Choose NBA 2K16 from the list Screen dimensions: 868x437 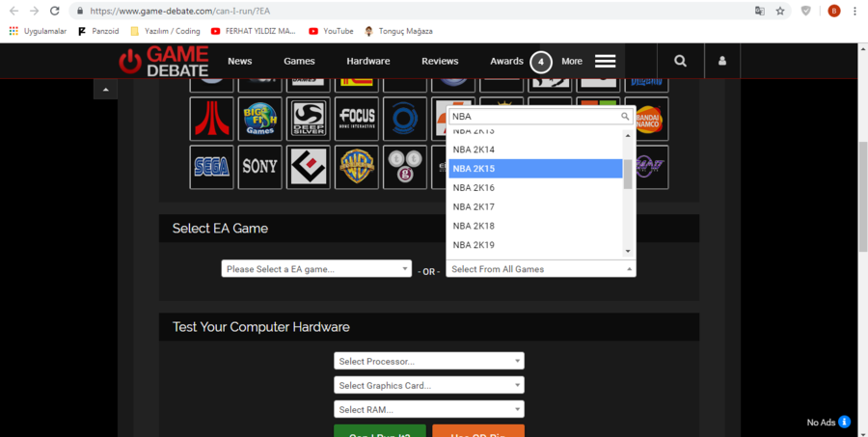(535, 188)
